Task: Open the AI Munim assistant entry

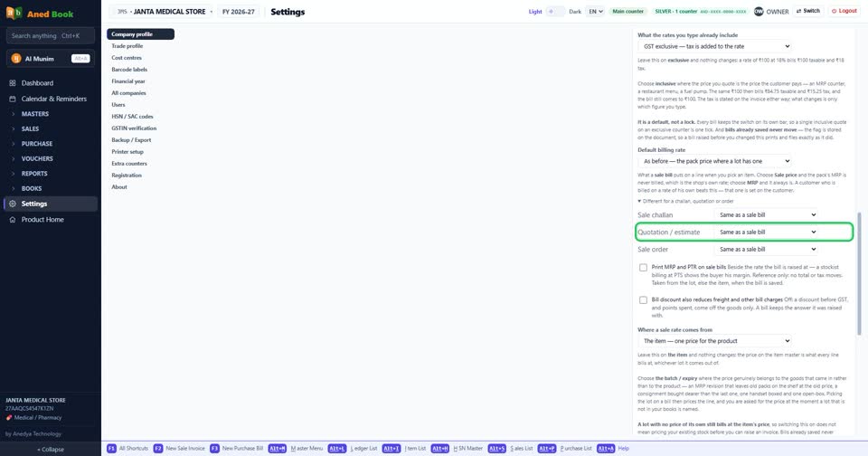Action: 51,58
